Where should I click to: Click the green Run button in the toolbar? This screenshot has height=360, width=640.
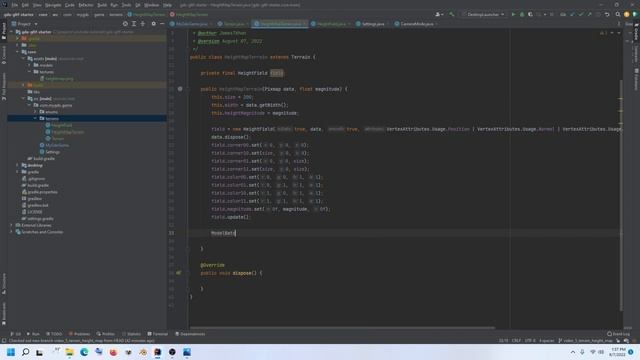tap(513, 14)
